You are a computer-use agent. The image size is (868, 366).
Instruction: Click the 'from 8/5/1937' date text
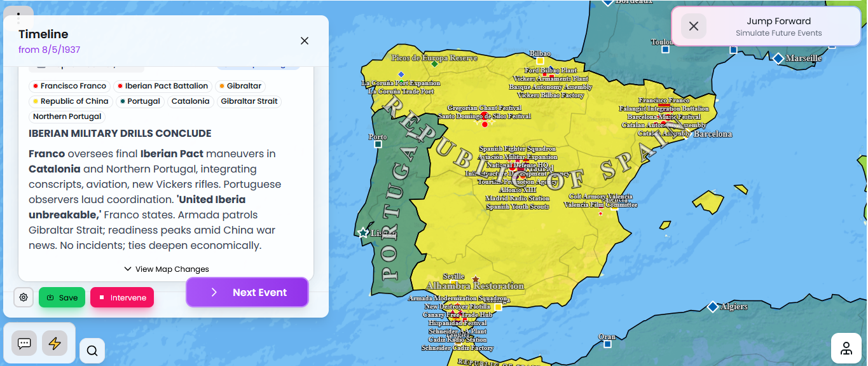pyautogui.click(x=50, y=50)
